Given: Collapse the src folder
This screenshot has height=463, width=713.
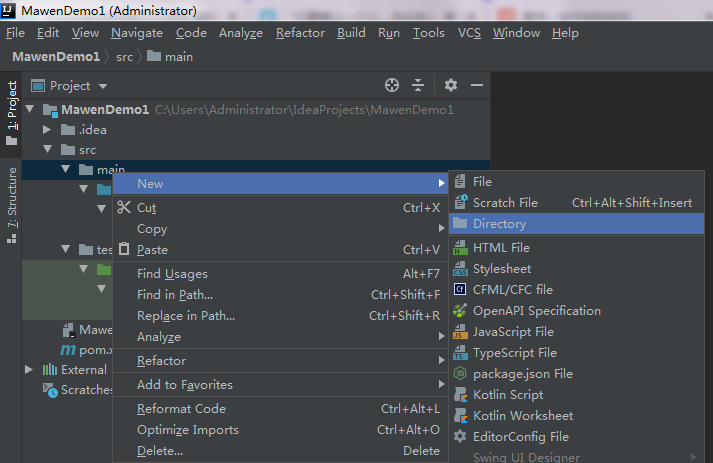Looking at the screenshot, I should pyautogui.click(x=48, y=149).
